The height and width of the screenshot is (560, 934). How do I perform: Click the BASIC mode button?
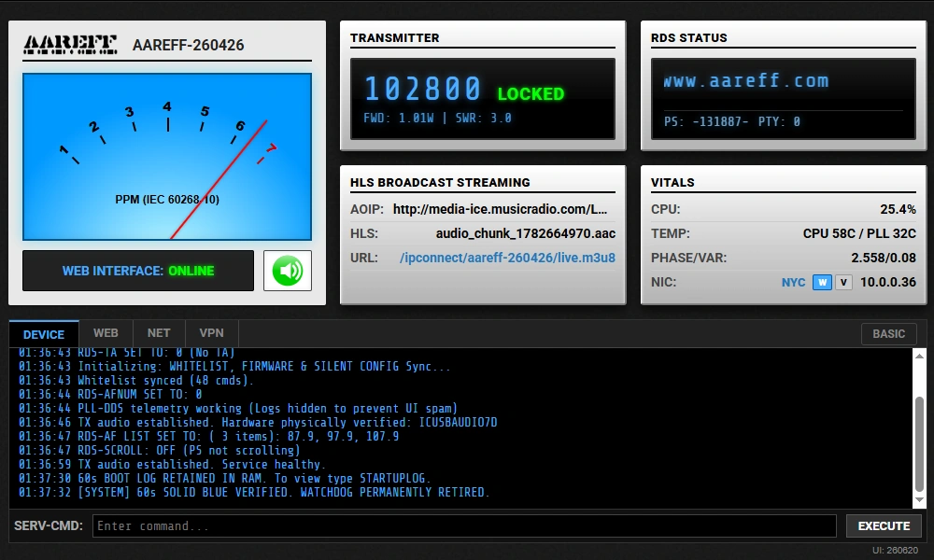889,334
